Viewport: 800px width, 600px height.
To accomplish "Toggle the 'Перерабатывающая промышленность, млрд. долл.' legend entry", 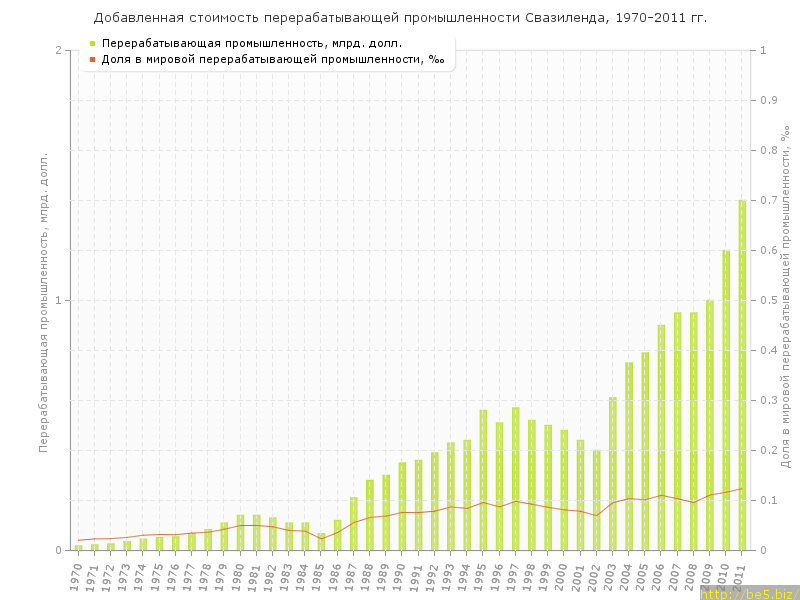I will click(x=252, y=44).
